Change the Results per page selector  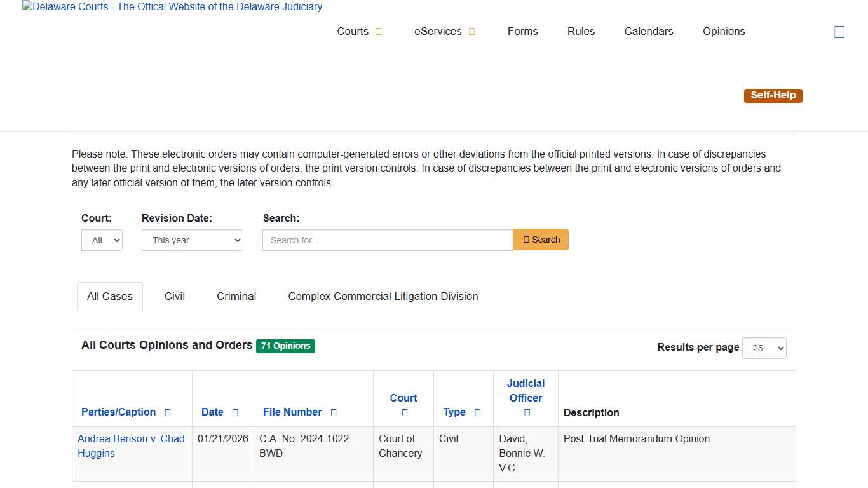[764, 348]
